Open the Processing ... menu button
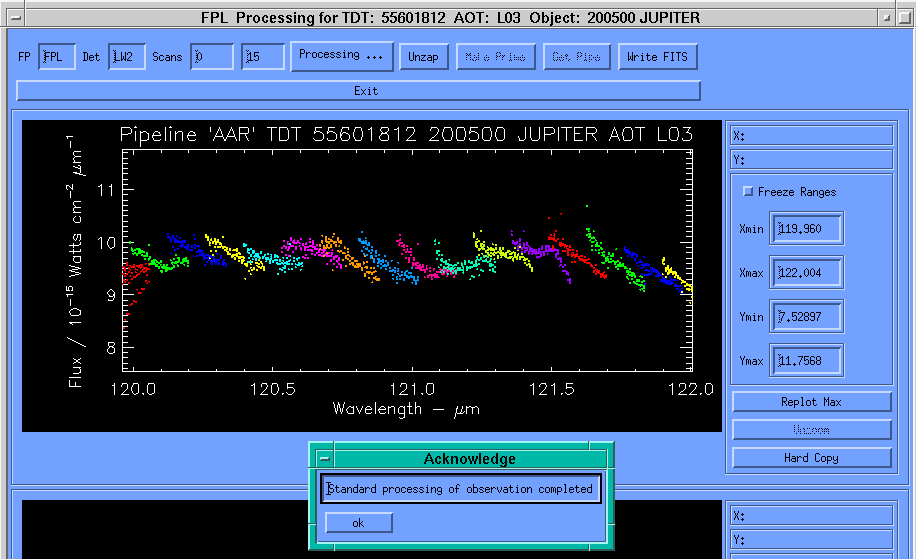 pos(342,56)
